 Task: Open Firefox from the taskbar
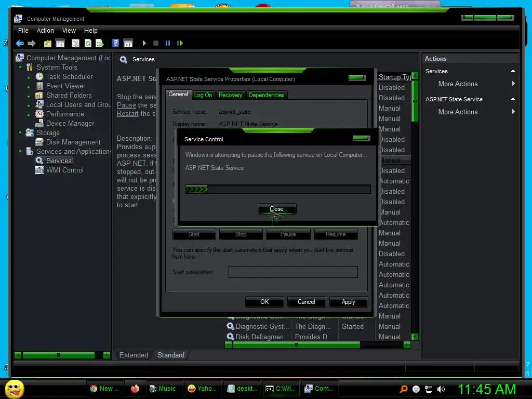[x=135, y=389]
